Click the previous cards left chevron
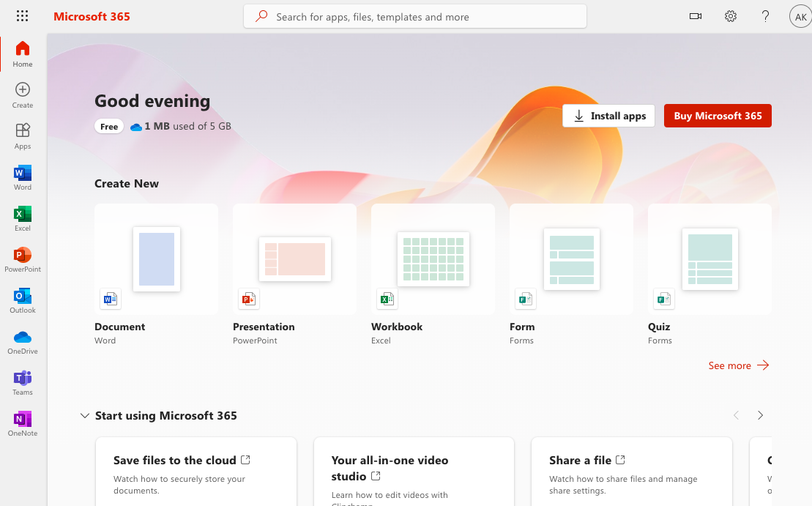 736,415
